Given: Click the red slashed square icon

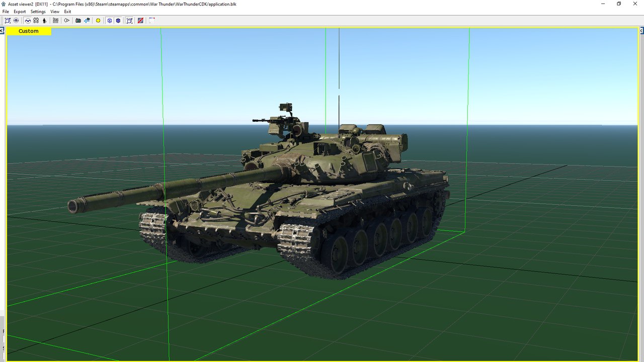Looking at the screenshot, I should [140, 21].
